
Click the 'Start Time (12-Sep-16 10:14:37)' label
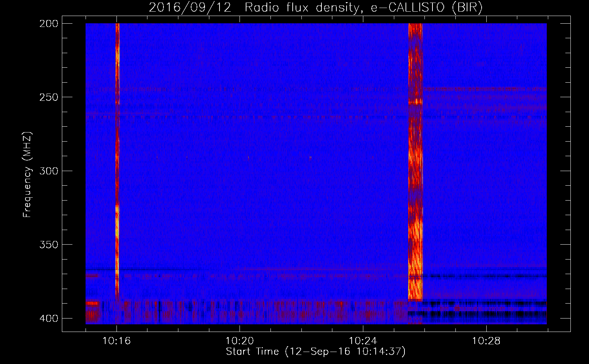point(316,352)
